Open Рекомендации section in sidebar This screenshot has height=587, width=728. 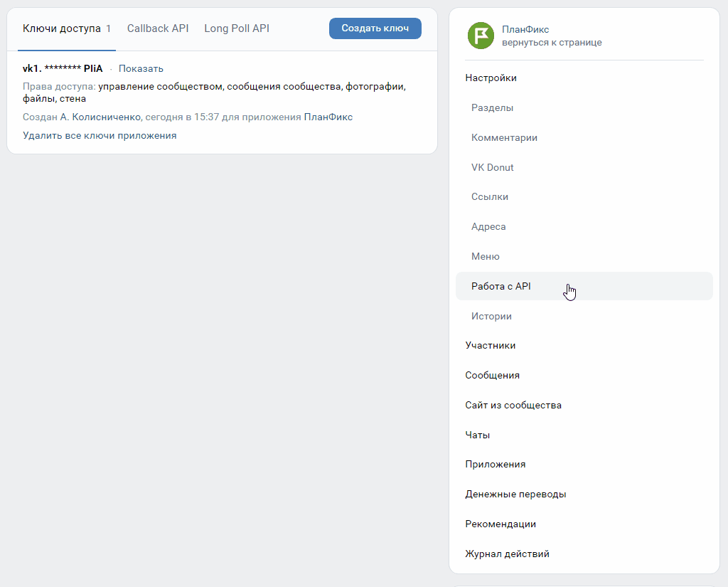tap(500, 524)
